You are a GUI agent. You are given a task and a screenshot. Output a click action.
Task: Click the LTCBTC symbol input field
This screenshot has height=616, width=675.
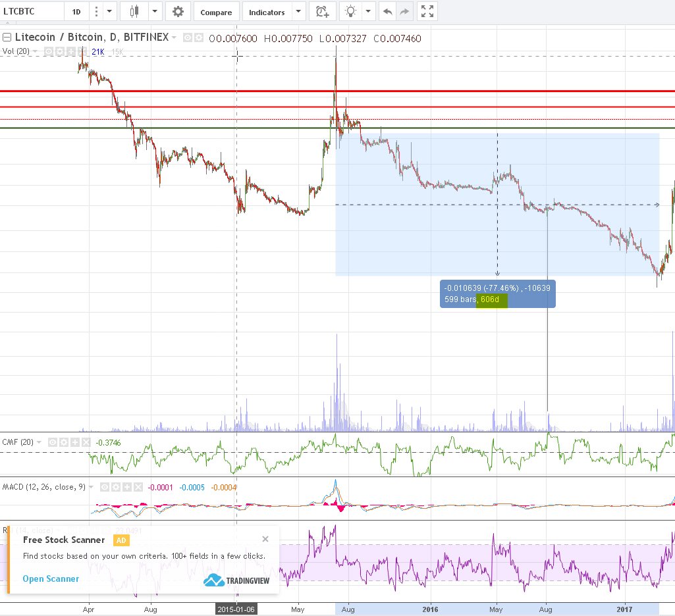pos(32,11)
